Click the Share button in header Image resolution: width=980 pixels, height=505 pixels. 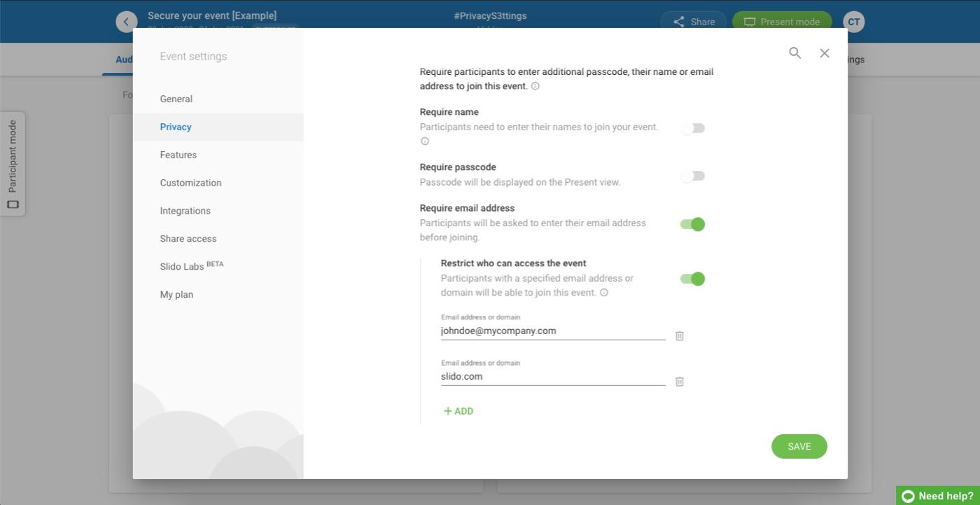694,22
